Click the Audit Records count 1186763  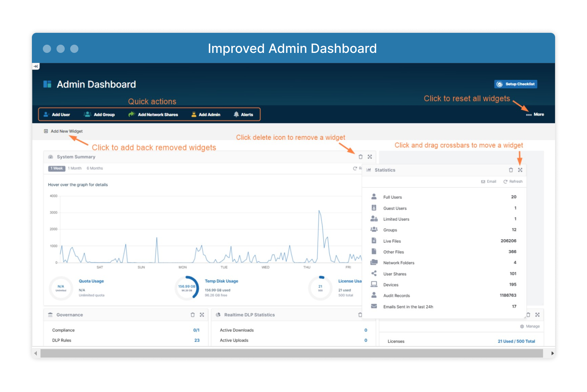508,295
